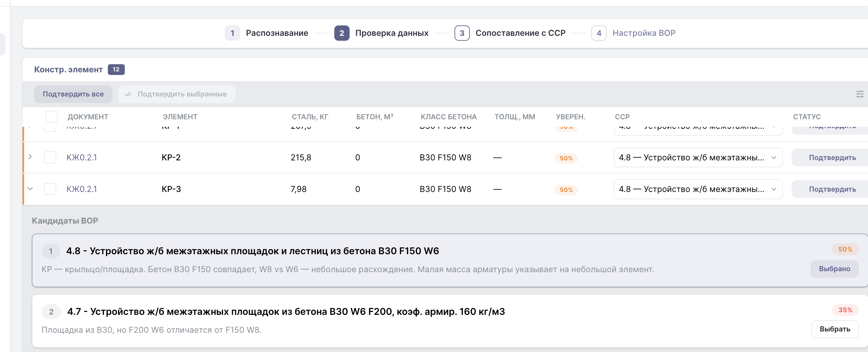Screen dimensions: 868x352
Task: Click description text starting with КР — крыльцо/площадка
Action: (x=348, y=270)
